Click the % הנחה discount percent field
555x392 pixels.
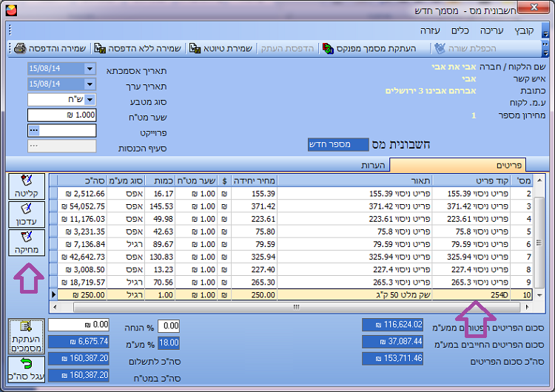pyautogui.click(x=169, y=325)
